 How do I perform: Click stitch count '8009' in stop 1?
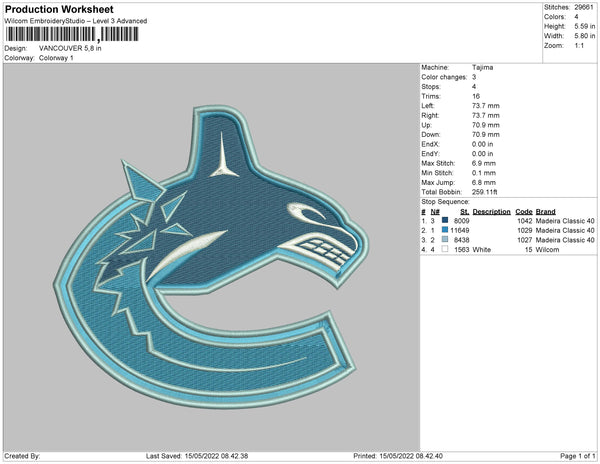[461, 221]
